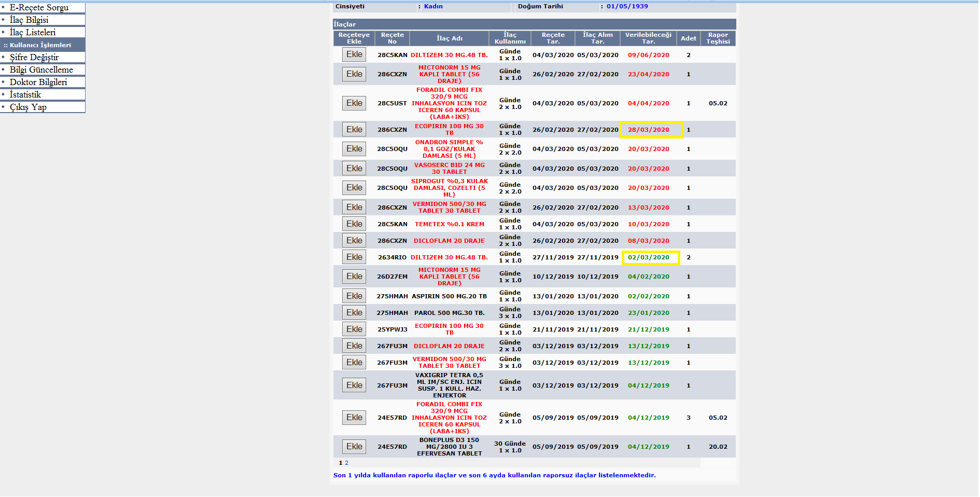
Task: Click the highlighted green date 02/03/2020
Action: pyautogui.click(x=648, y=257)
